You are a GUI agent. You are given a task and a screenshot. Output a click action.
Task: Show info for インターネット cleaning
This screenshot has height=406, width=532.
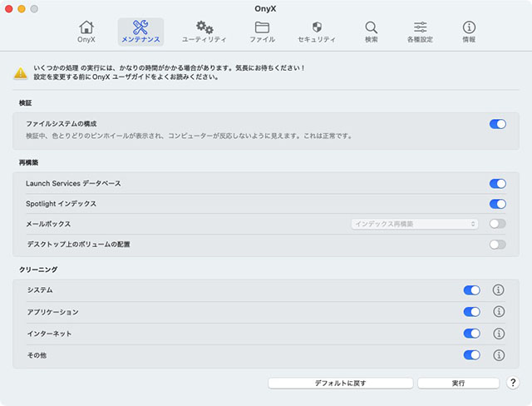click(499, 334)
